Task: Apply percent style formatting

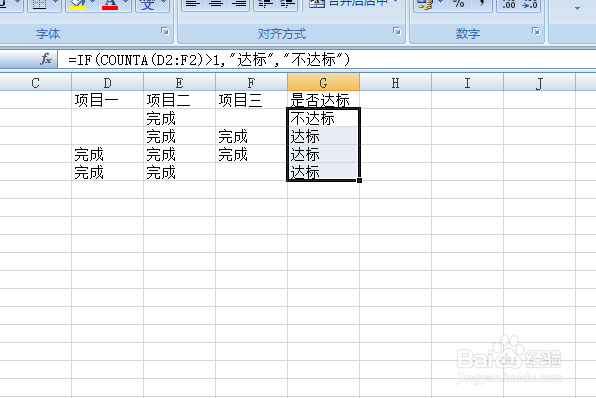Action: 459,5
